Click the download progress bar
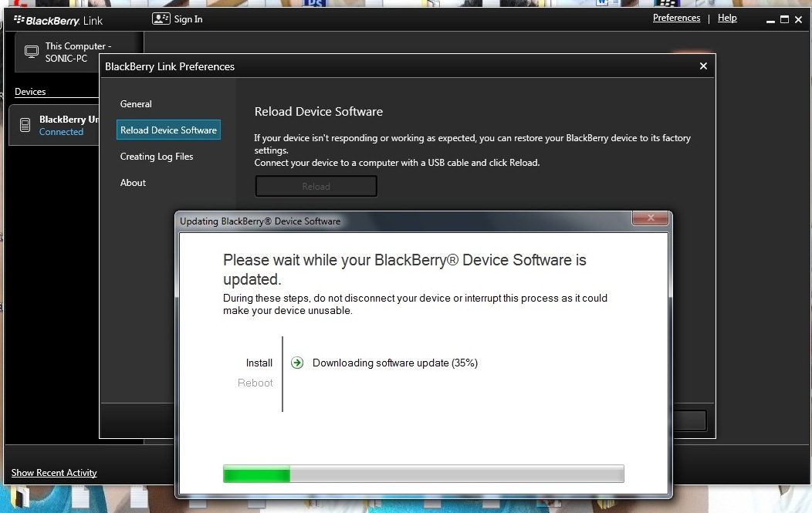The height and width of the screenshot is (513, 812). coord(423,474)
